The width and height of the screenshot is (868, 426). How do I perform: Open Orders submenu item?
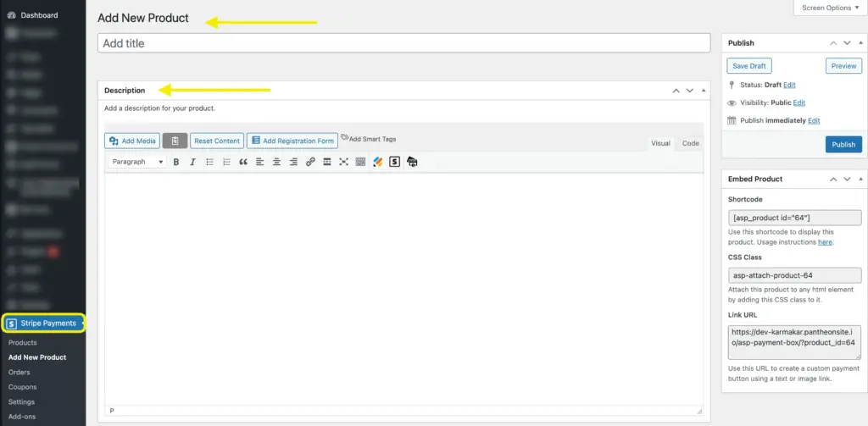(19, 373)
